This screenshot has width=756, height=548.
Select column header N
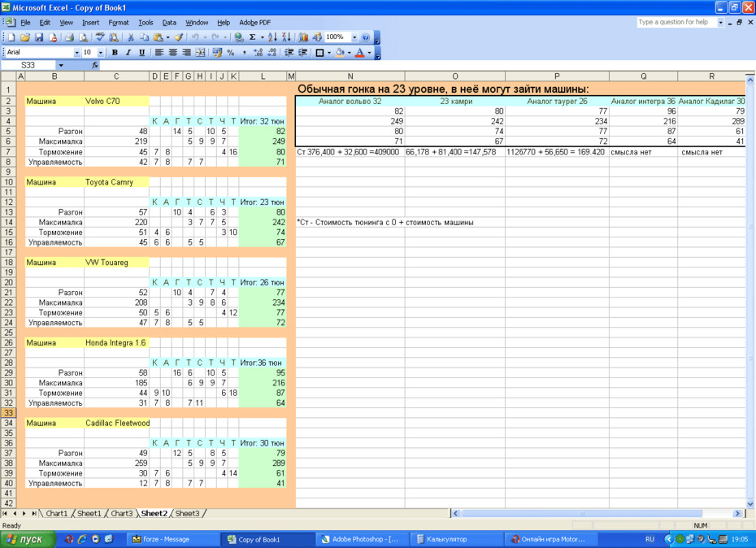coord(350,76)
